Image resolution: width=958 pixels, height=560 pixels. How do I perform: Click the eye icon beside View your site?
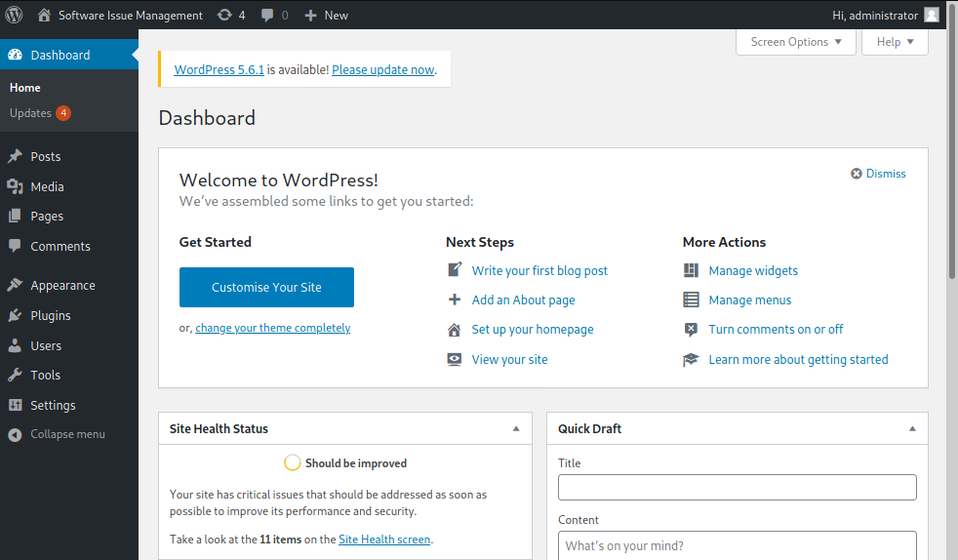(454, 359)
